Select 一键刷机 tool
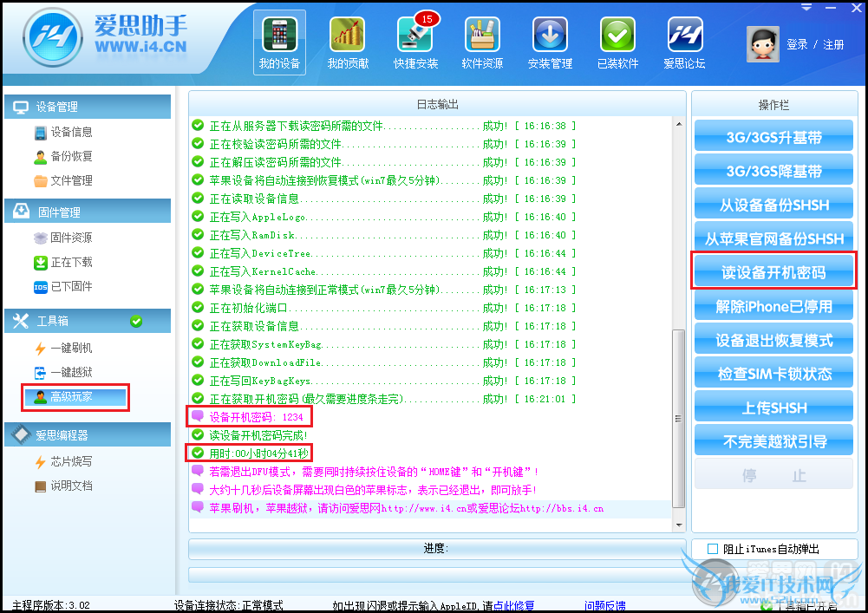This screenshot has height=613, width=868. point(63,349)
